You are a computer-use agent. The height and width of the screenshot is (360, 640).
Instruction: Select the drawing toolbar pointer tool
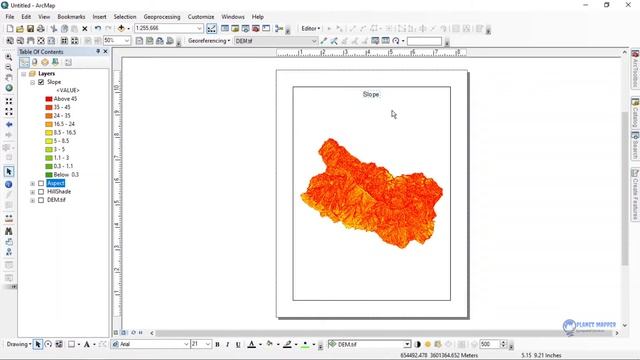pos(38,344)
